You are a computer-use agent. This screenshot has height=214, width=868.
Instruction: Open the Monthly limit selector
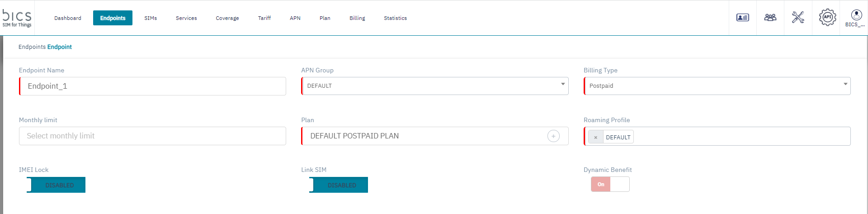point(152,136)
